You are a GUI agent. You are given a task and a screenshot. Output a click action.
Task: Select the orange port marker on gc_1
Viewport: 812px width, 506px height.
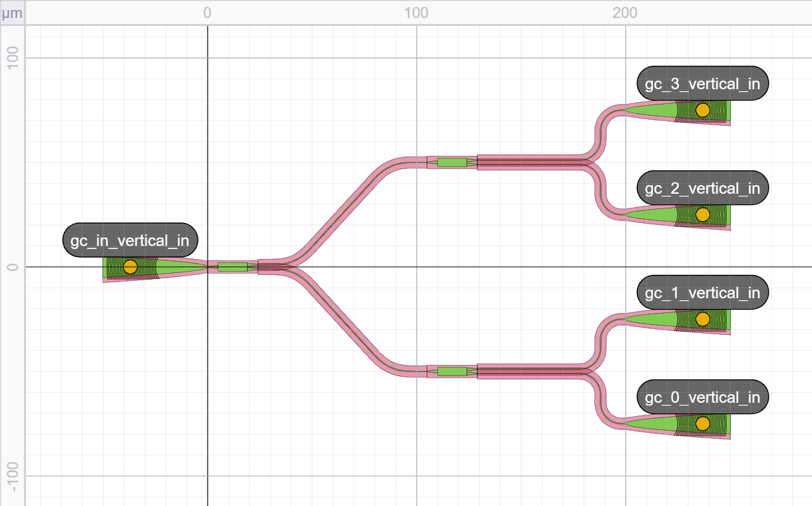pyautogui.click(x=702, y=319)
